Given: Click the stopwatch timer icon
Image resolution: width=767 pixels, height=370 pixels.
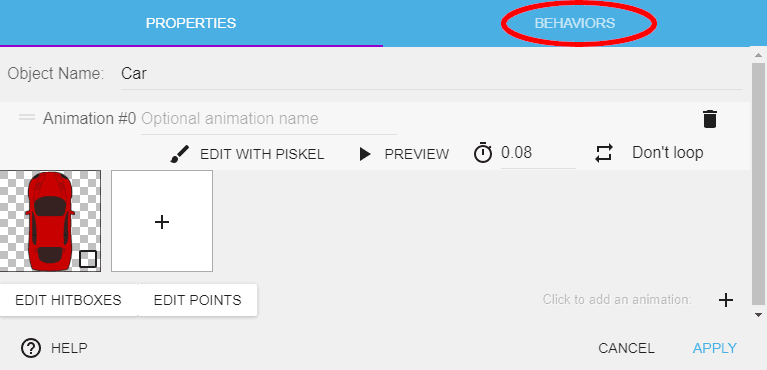Looking at the screenshot, I should 483,153.
